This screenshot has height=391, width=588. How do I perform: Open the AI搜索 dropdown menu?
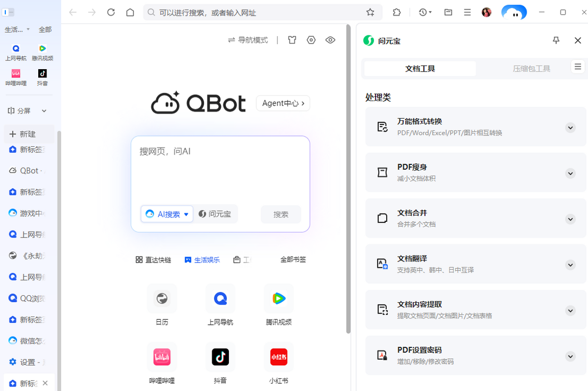tap(186, 214)
